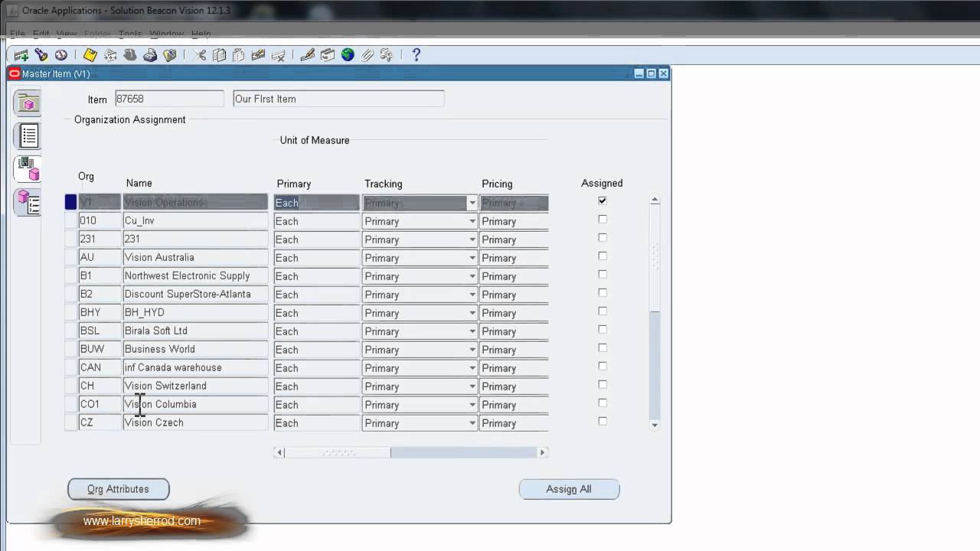Click the Folder Tools toolbar icon
The width and height of the screenshot is (980, 551).
pos(387,55)
